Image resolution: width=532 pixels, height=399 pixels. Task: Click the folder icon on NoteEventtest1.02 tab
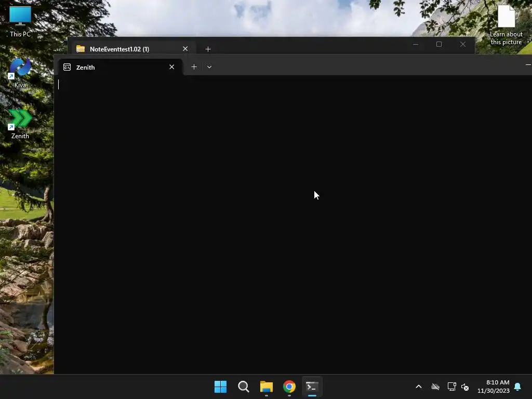(81, 49)
